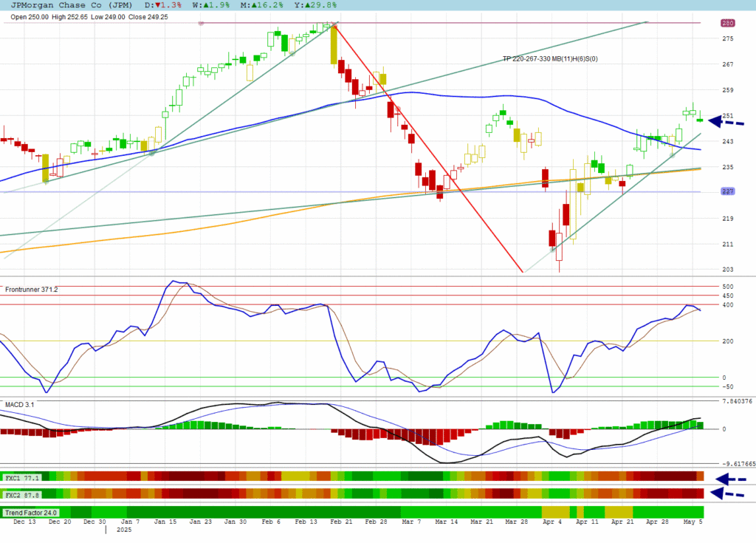Click the 251 price axis label
The width and height of the screenshot is (756, 543).
727,116
